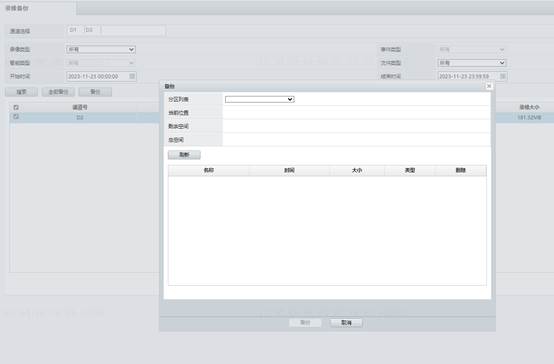Screen dimensions: 554x364
Task: Open the record type dropdown on left
Action: coord(101,49)
